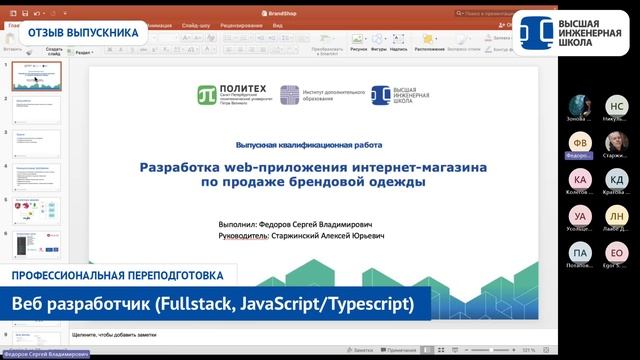Select slide 2 thumbnail

point(37,110)
